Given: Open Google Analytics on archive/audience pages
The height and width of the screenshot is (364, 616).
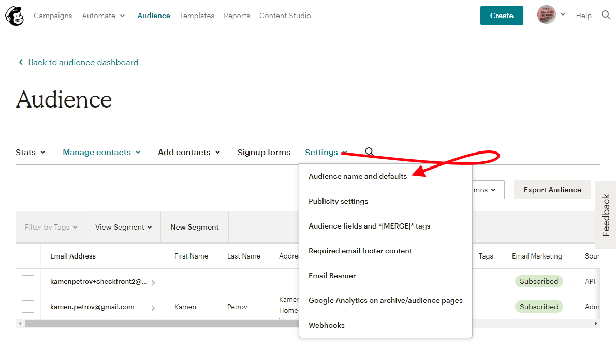Looking at the screenshot, I should coord(386,300).
